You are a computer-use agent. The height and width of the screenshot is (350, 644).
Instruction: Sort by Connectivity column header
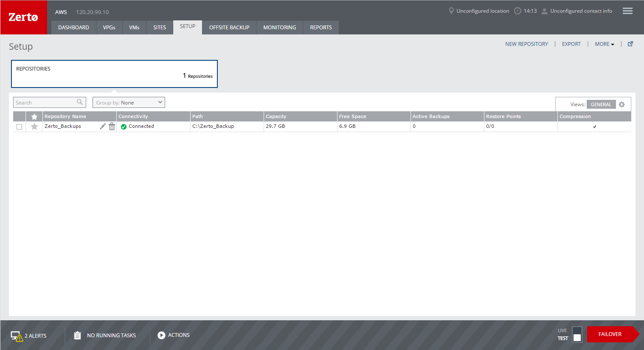click(x=153, y=116)
